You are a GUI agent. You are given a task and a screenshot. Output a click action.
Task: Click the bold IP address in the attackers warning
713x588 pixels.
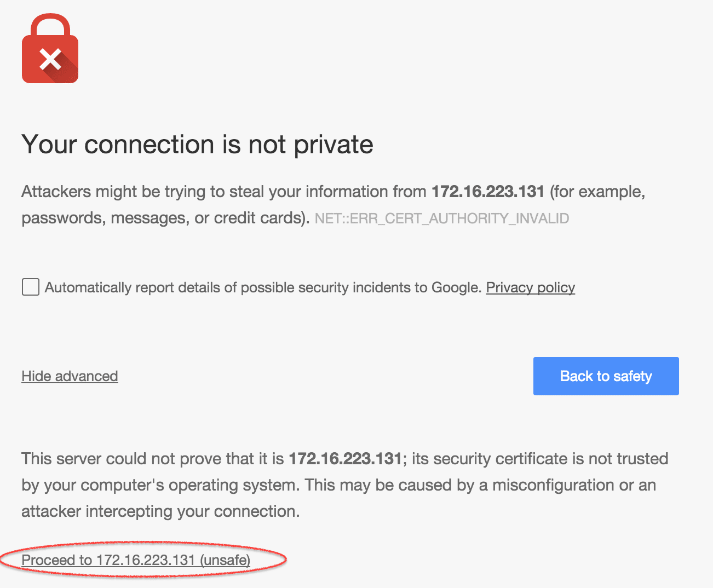(x=487, y=192)
